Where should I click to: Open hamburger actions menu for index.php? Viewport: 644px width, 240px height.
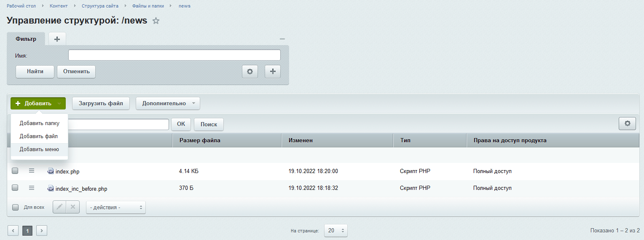click(x=32, y=171)
